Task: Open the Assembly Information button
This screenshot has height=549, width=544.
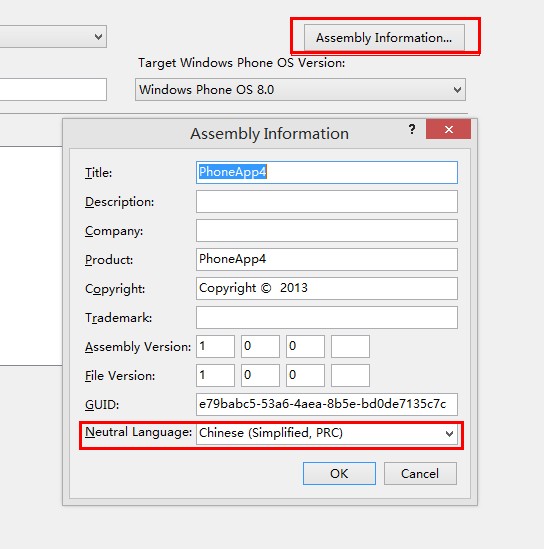Action: tap(384, 37)
